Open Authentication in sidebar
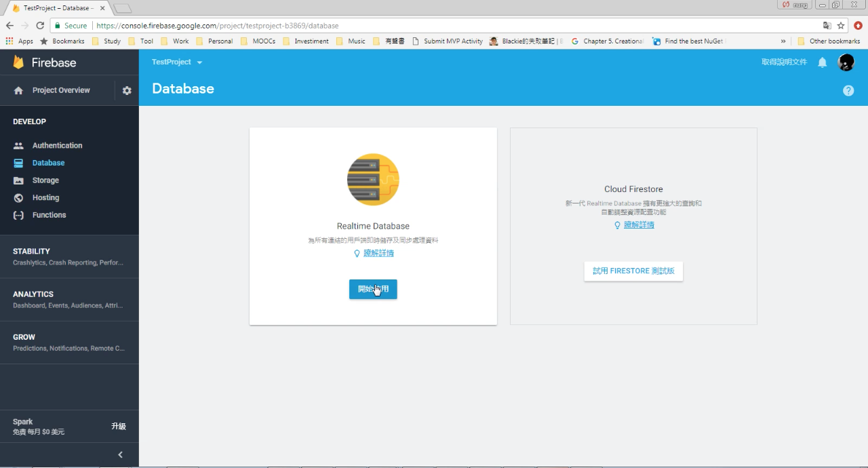 coord(57,145)
